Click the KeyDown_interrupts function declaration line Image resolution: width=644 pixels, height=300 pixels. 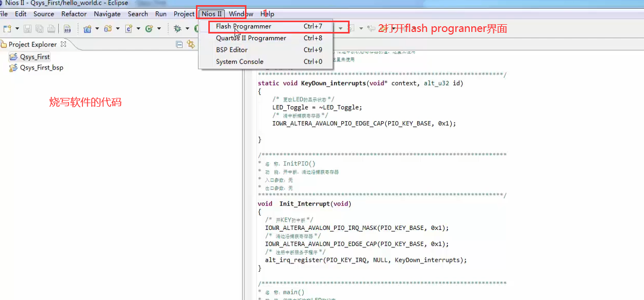point(360,83)
